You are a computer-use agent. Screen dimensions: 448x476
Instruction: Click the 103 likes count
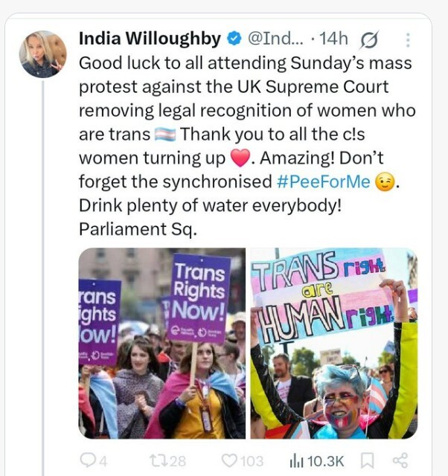252,461
